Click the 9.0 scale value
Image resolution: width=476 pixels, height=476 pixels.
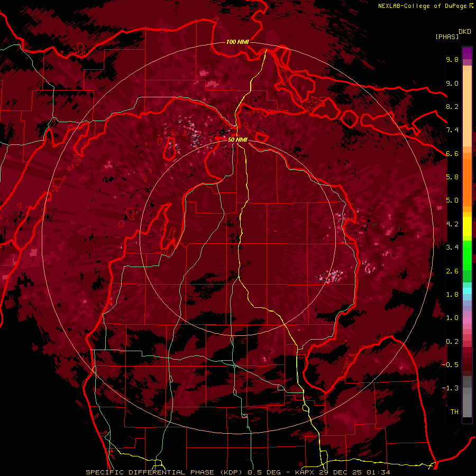(x=452, y=83)
